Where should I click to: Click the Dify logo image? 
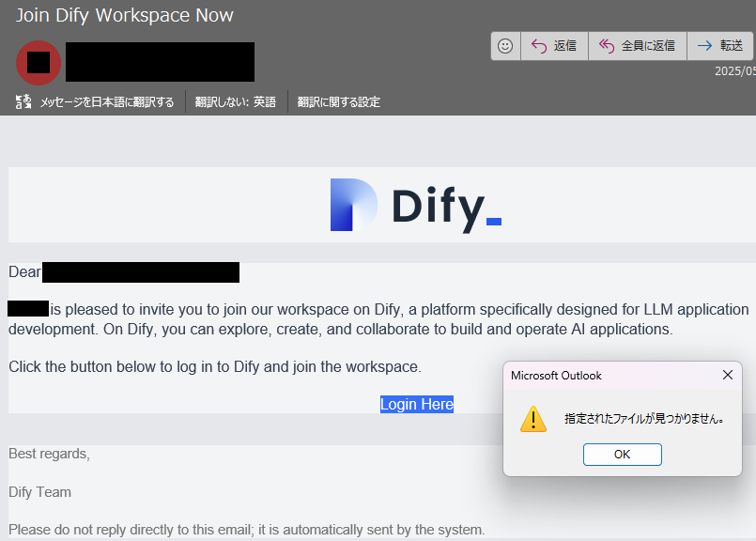pyautogui.click(x=416, y=206)
